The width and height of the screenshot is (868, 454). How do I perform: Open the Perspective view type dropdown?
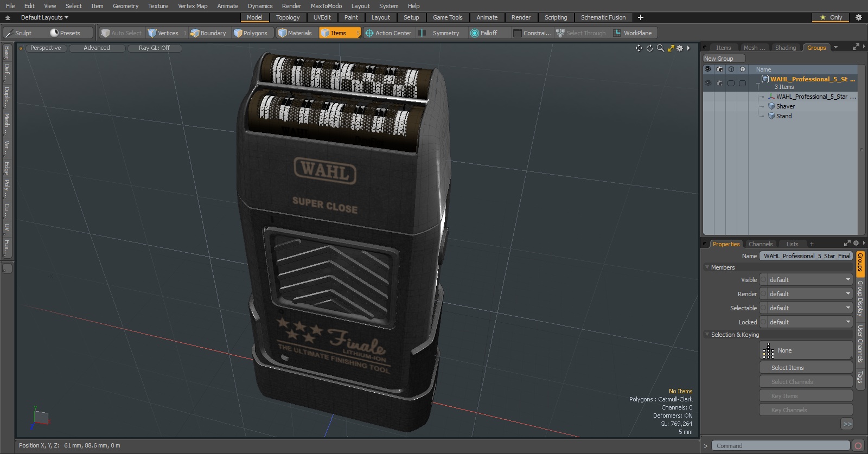point(46,48)
